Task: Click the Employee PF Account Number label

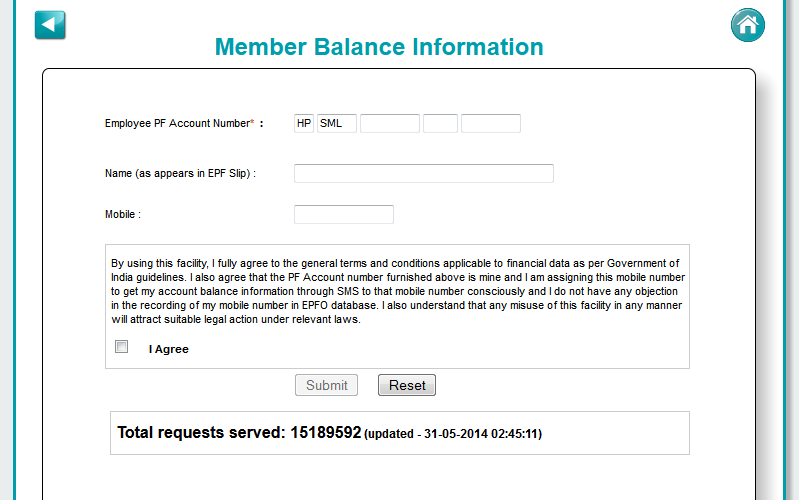Action: click(x=179, y=124)
